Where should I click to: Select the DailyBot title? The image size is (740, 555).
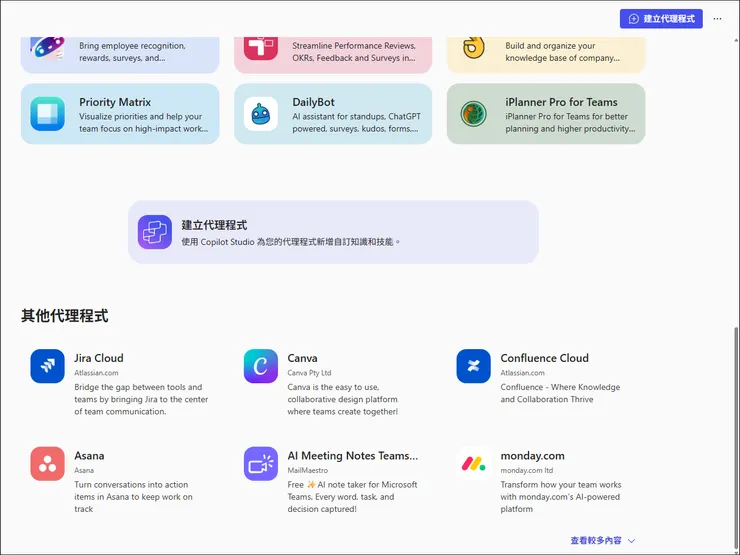tap(313, 102)
